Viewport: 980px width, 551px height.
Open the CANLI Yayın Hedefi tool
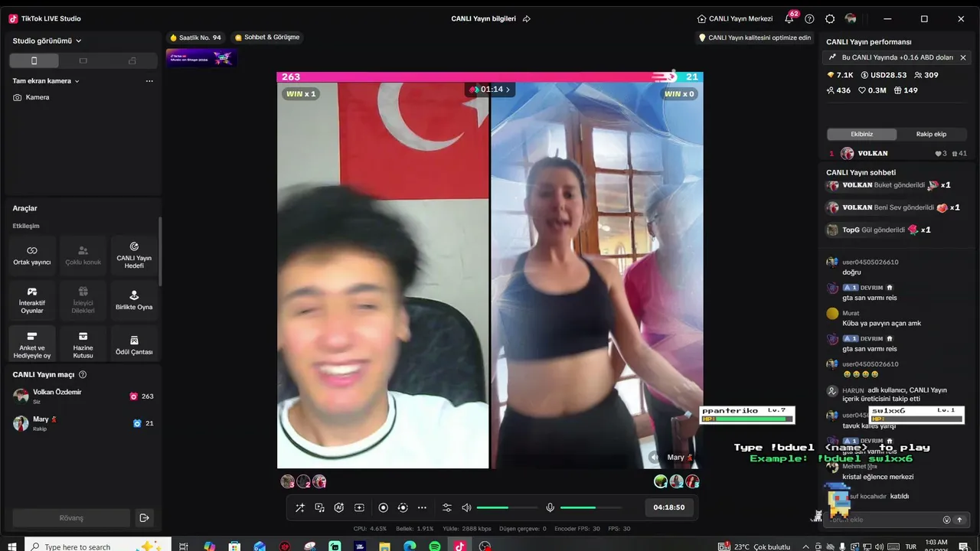[x=134, y=256]
